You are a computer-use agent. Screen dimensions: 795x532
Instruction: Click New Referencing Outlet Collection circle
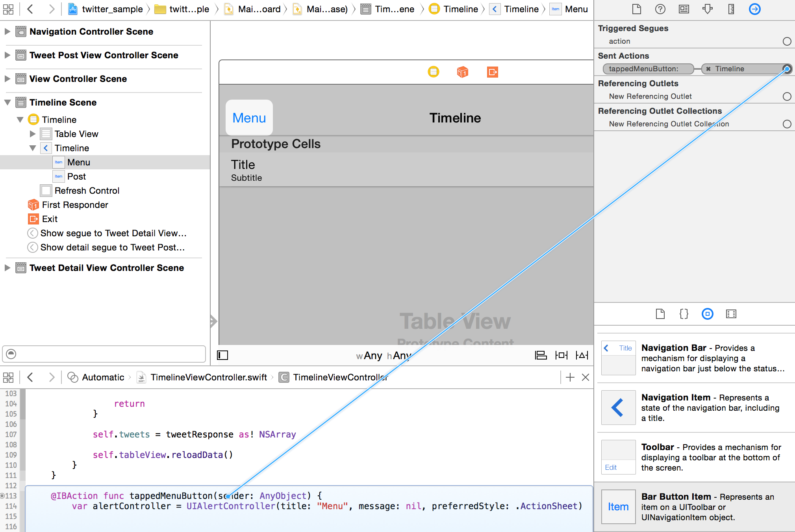[787, 124]
